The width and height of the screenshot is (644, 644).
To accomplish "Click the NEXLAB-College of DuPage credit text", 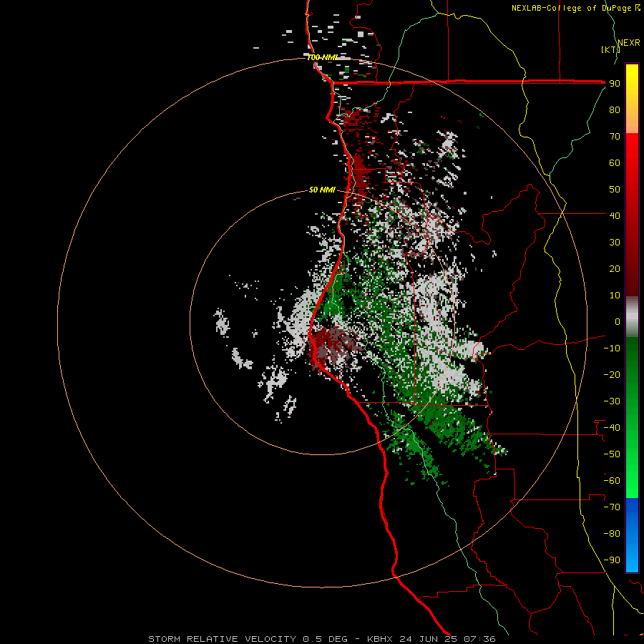I will 575,8.
